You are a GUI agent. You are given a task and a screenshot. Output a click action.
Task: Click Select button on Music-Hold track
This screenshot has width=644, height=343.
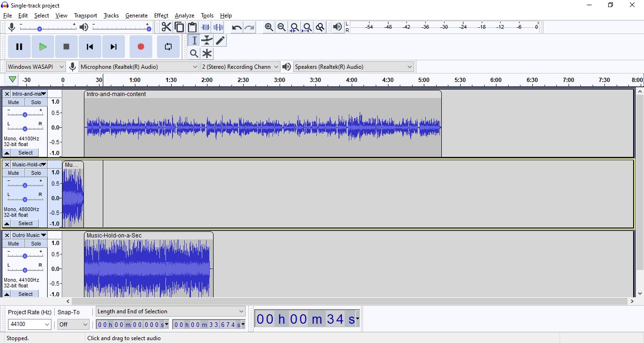[26, 223]
